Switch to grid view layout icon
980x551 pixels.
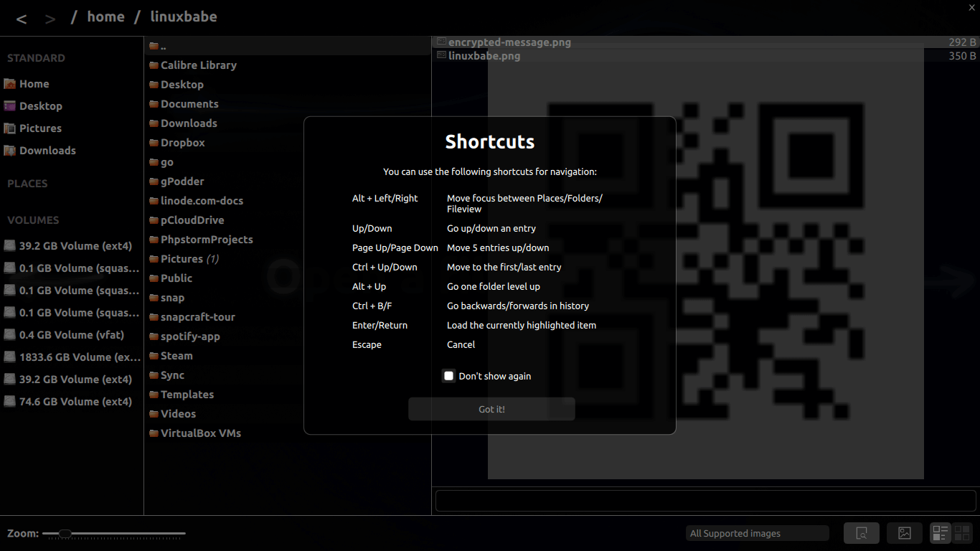[x=962, y=533]
